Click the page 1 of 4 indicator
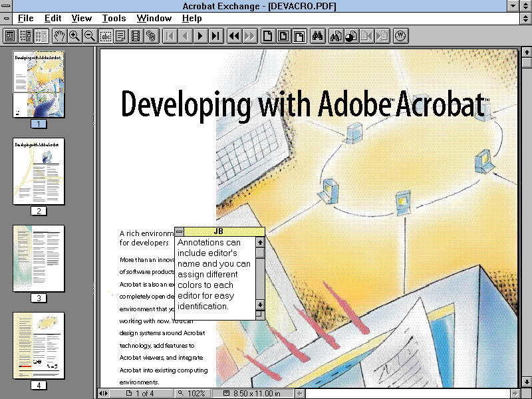532x399 pixels. pyautogui.click(x=141, y=394)
